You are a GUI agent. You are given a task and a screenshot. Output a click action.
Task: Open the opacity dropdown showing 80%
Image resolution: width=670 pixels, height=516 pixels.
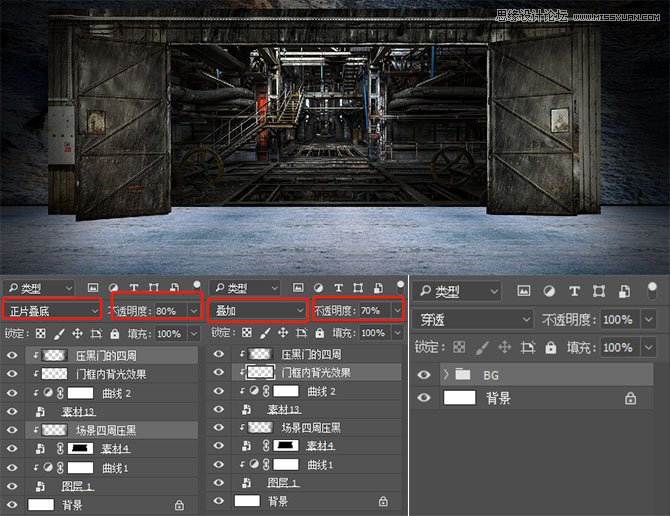195,311
